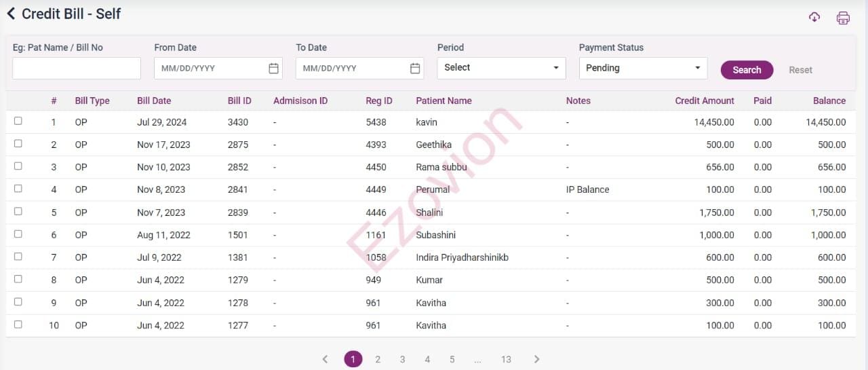Go to the next page arrow
The width and height of the screenshot is (868, 370).
536,359
